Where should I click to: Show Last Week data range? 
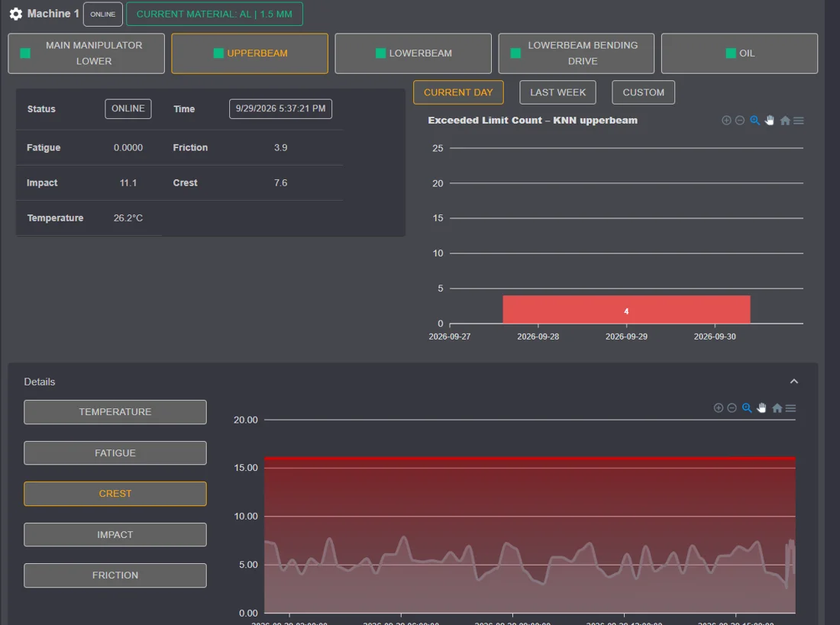click(557, 92)
